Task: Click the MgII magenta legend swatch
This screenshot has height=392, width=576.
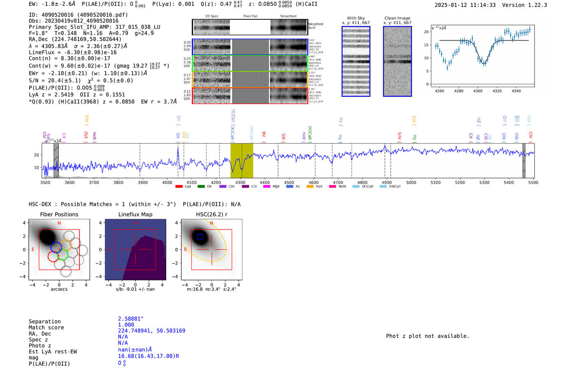Action: [267, 186]
